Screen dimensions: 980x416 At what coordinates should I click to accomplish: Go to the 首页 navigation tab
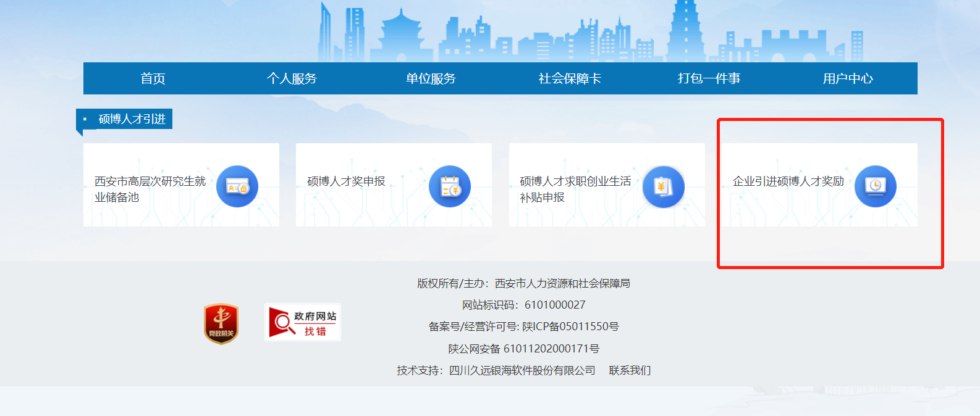[153, 78]
